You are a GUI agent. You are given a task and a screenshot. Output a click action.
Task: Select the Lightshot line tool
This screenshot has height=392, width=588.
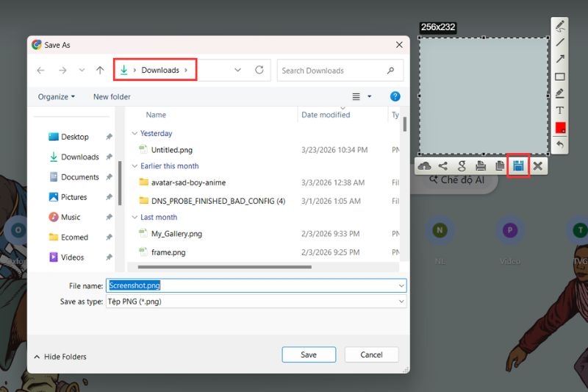point(560,43)
